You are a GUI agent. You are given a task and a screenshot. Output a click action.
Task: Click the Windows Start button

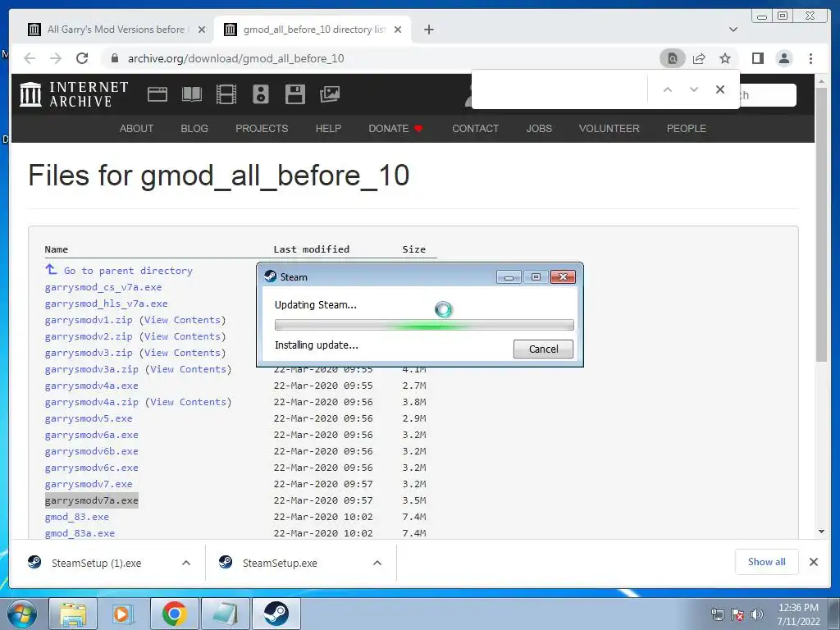[x=22, y=614]
